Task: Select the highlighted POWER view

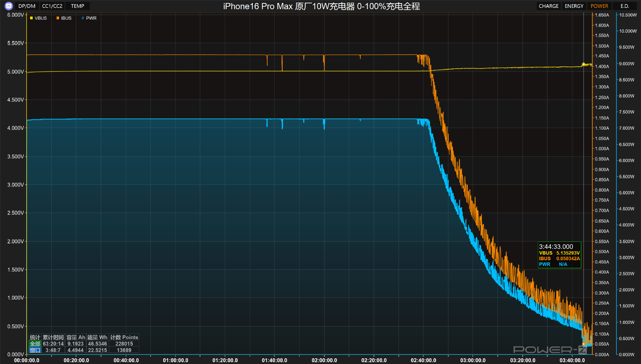Action: pos(599,6)
